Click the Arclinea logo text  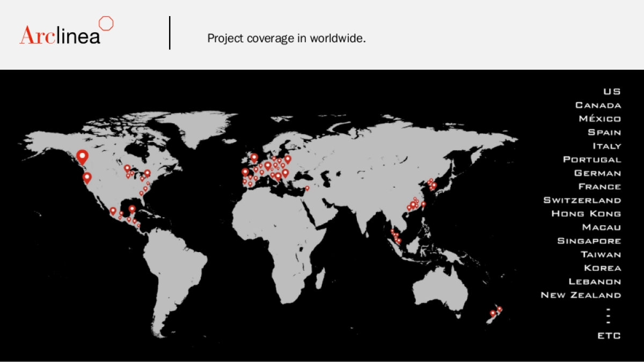60,35
